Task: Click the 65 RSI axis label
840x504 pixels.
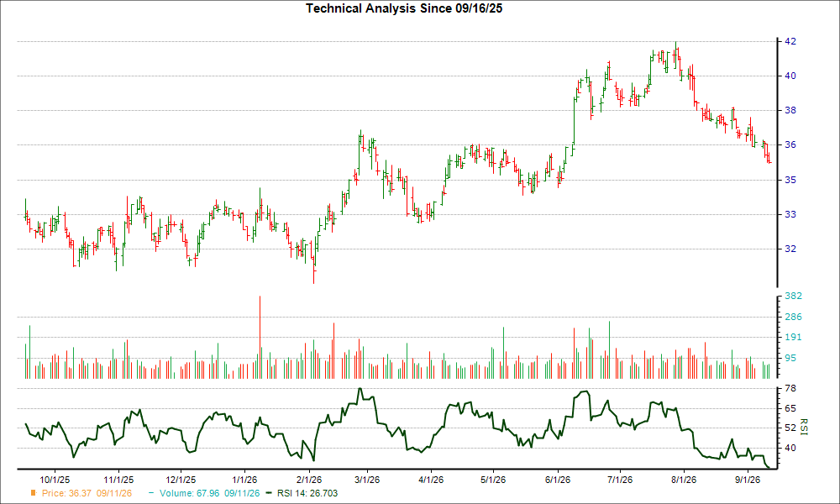Action: pyautogui.click(x=790, y=408)
